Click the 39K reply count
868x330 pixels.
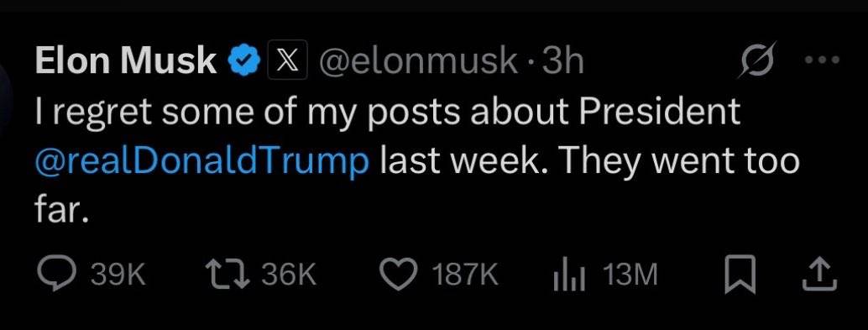coord(118,275)
